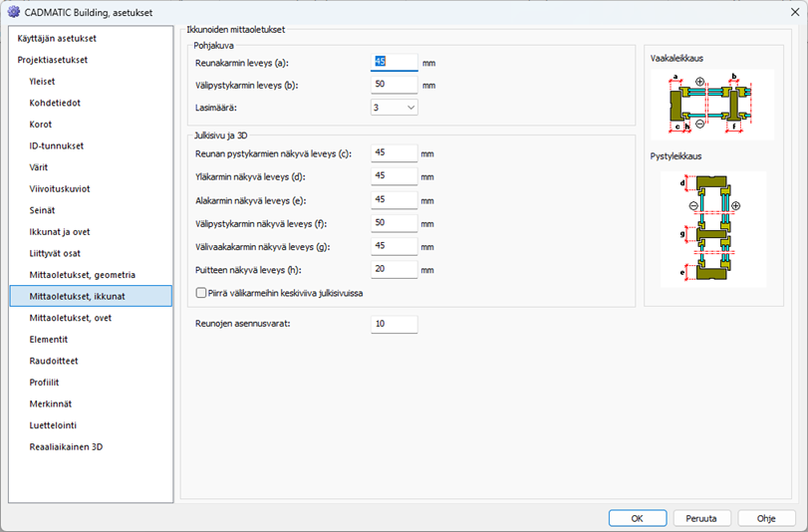The image size is (808, 532).
Task: Click the Reunakarmin leveys (a) input field
Action: (x=394, y=63)
